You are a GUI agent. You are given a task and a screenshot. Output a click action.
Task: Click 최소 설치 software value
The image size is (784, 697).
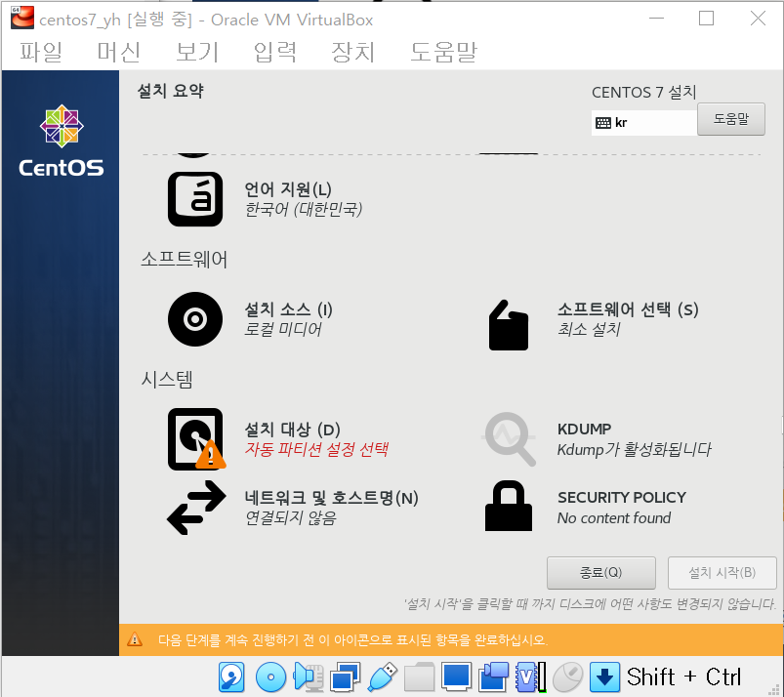[x=589, y=329]
